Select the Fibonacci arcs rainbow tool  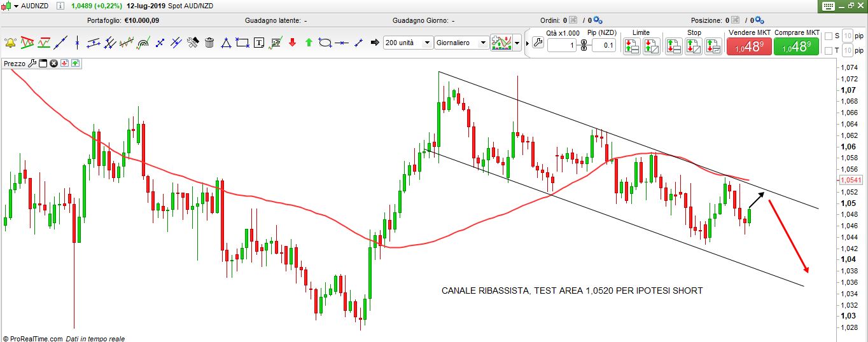click(143, 43)
